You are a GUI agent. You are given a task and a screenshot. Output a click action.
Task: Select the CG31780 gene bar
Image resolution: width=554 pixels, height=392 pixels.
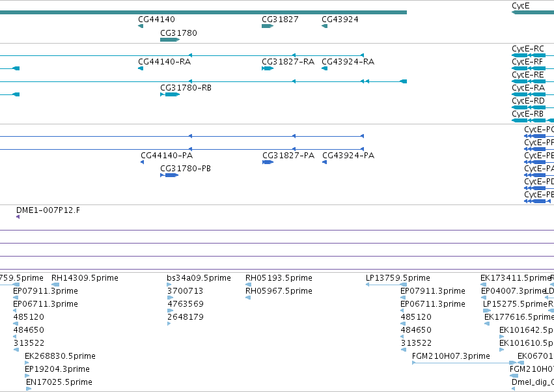pos(170,40)
